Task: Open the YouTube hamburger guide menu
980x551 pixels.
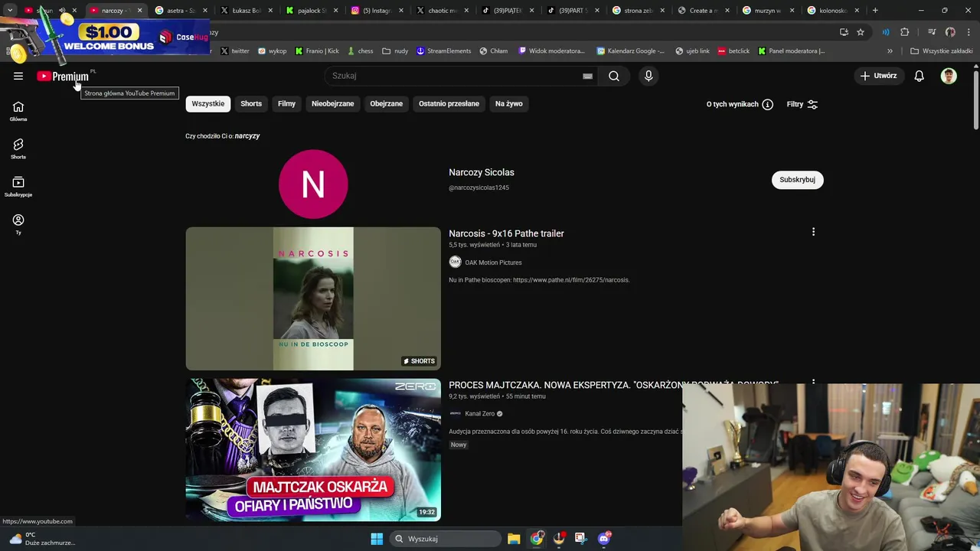Action: (x=18, y=76)
